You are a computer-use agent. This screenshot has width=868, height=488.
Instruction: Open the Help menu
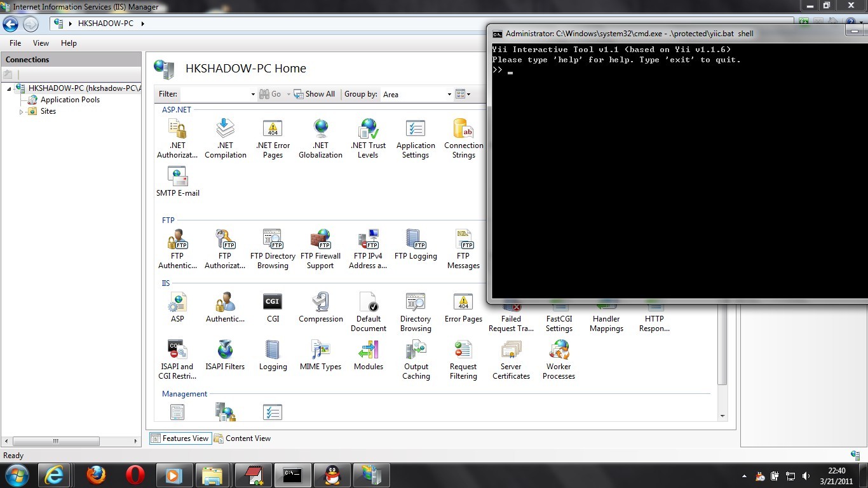coord(69,43)
